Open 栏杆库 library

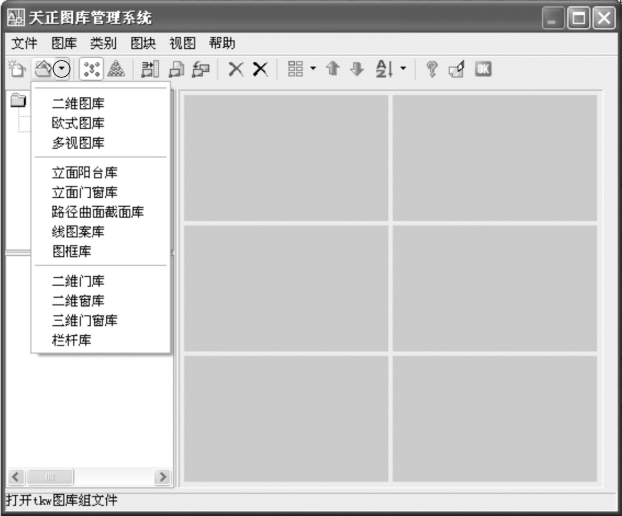click(x=101, y=340)
